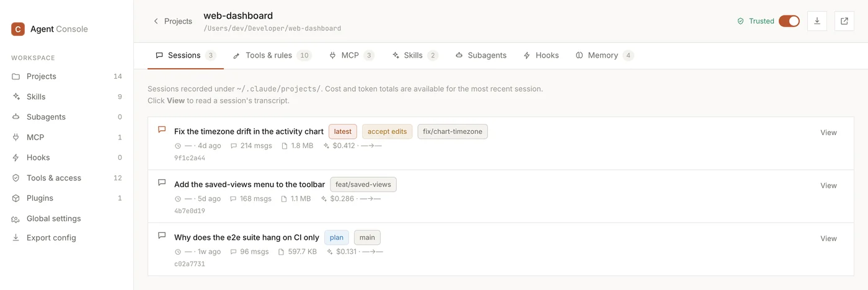868x290 pixels.
Task: Switch to the Skills tab
Action: tap(415, 55)
